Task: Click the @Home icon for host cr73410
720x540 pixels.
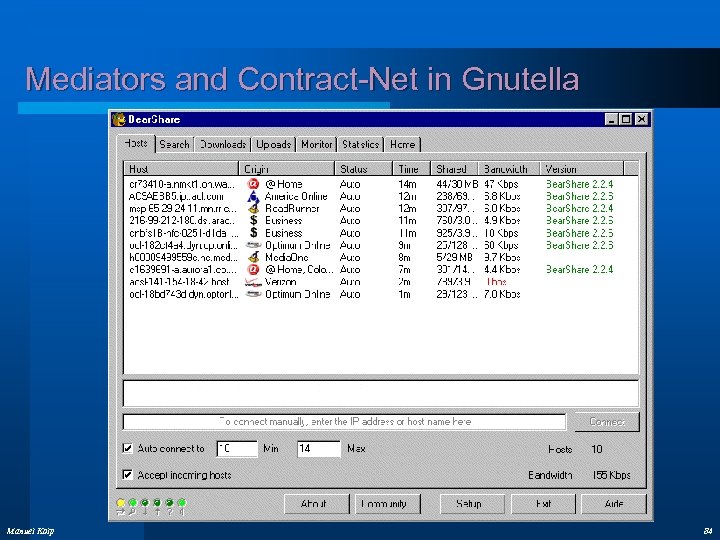Action: 253,184
